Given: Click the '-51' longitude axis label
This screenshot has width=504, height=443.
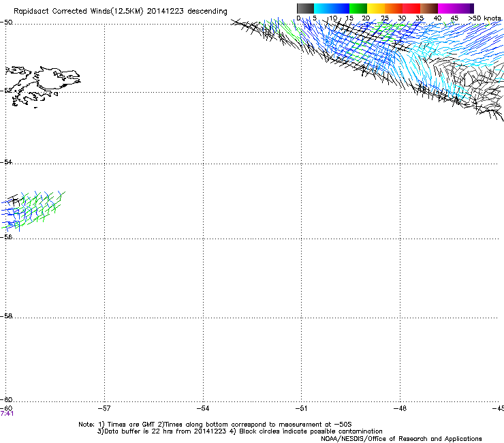Looking at the screenshot, I should tap(301, 408).
